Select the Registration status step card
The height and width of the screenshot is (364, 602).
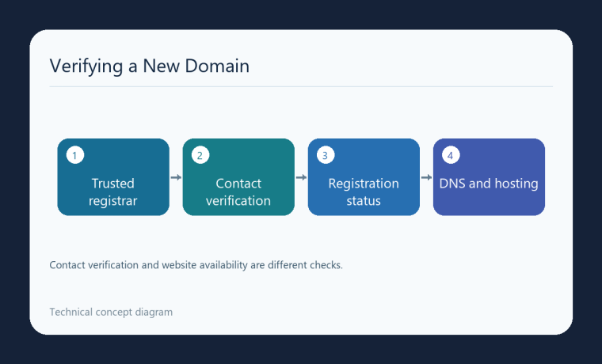coord(364,177)
